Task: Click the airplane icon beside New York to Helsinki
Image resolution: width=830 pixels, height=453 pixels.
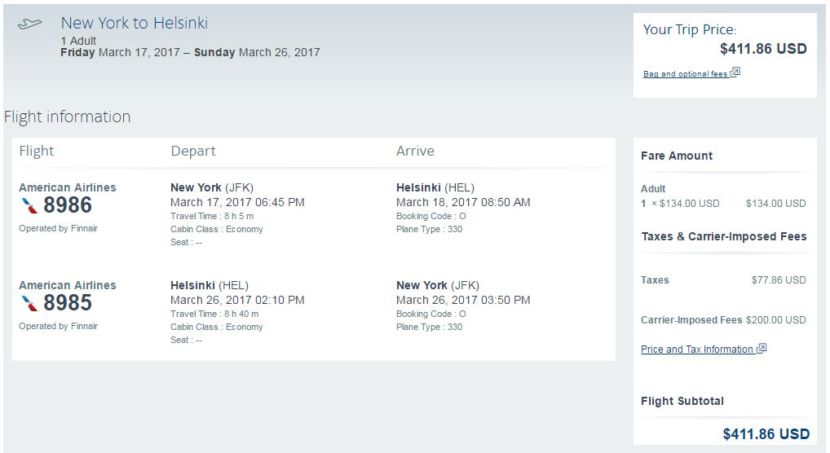Action: coord(31,24)
